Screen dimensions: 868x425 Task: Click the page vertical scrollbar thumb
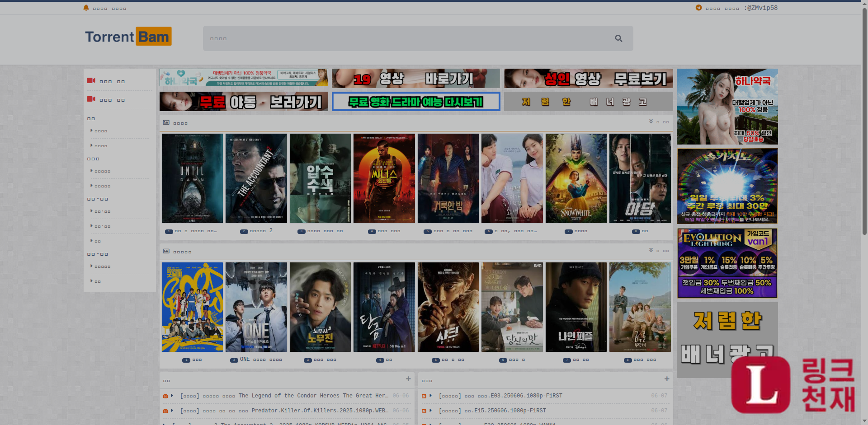[865, 121]
